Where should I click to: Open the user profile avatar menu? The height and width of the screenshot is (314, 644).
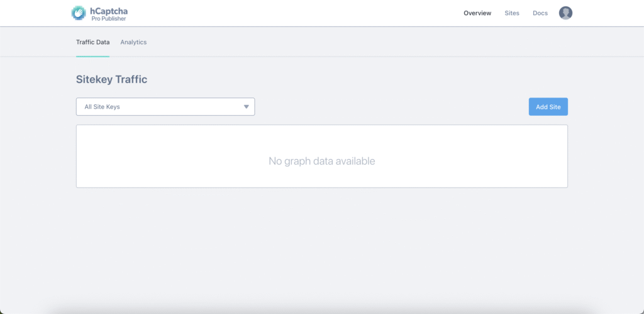(x=565, y=13)
